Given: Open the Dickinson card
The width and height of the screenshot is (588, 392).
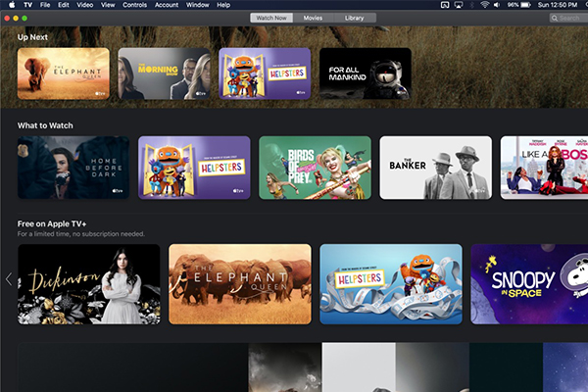Looking at the screenshot, I should tap(89, 284).
